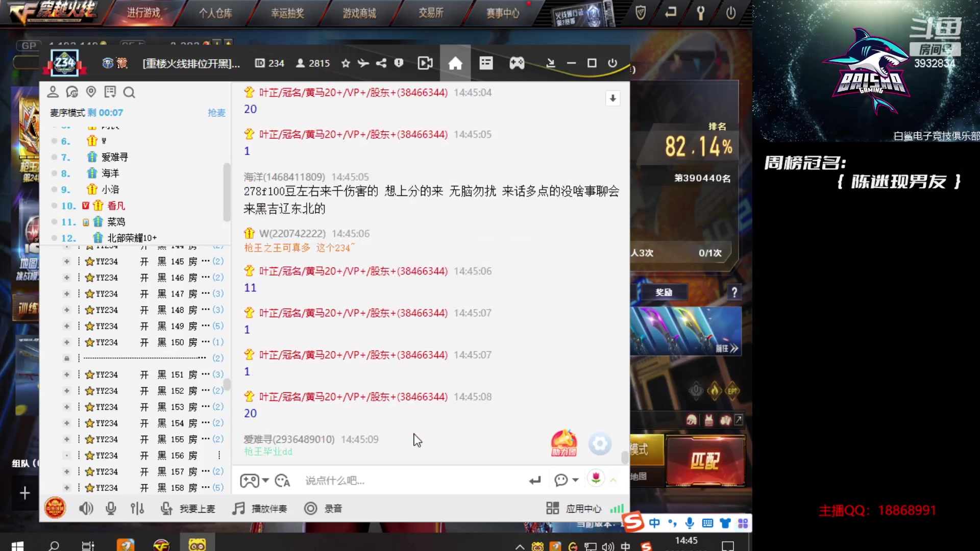
Task: Expand the 黑 149 房 channel row
Action: 66,326
